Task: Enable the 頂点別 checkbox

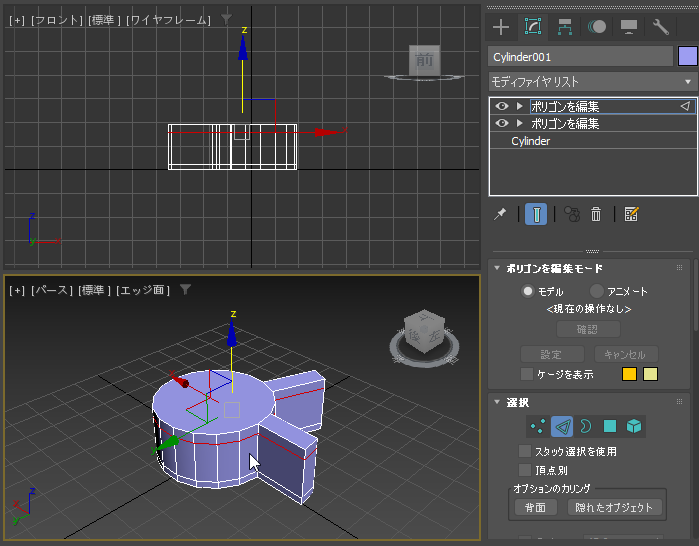Action: [525, 470]
